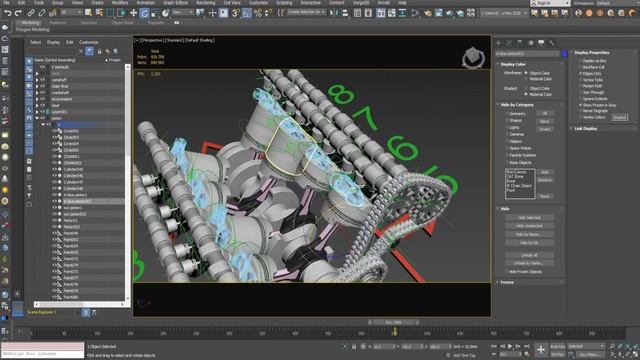Enable Hide Frozen Objects checkbox
Screen dimensions: 640x360
point(507,271)
